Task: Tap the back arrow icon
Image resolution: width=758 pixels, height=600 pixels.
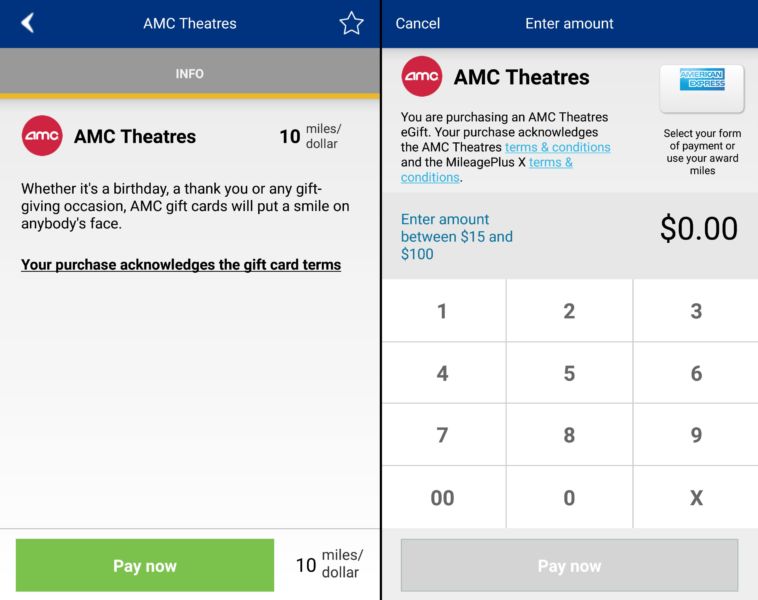Action: pyautogui.click(x=27, y=23)
